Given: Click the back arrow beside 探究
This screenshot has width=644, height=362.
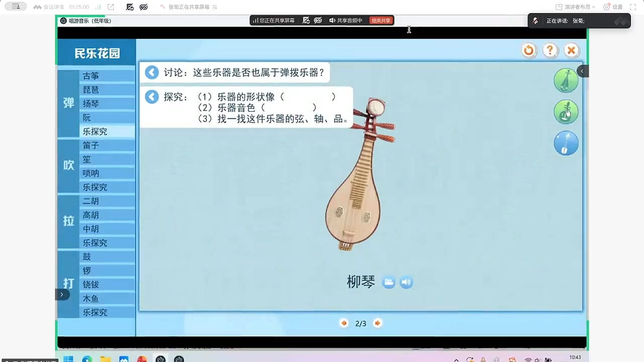Looking at the screenshot, I should (x=151, y=97).
